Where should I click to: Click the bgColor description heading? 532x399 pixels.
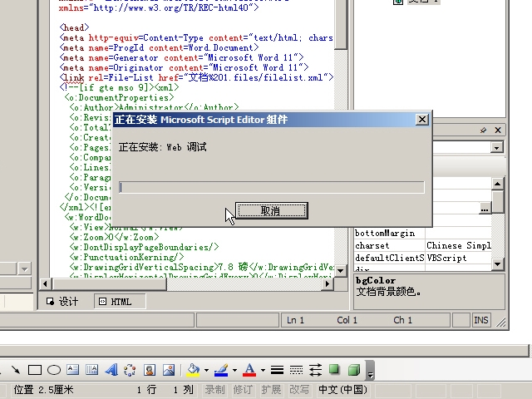click(376, 281)
